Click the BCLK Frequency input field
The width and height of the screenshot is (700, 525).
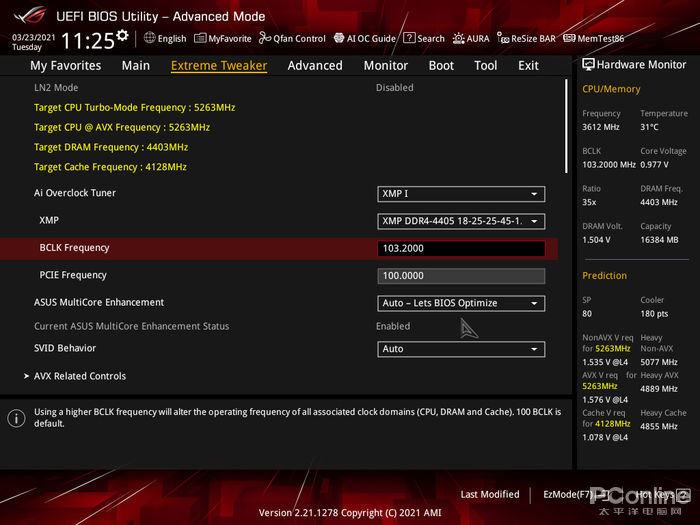pos(461,249)
